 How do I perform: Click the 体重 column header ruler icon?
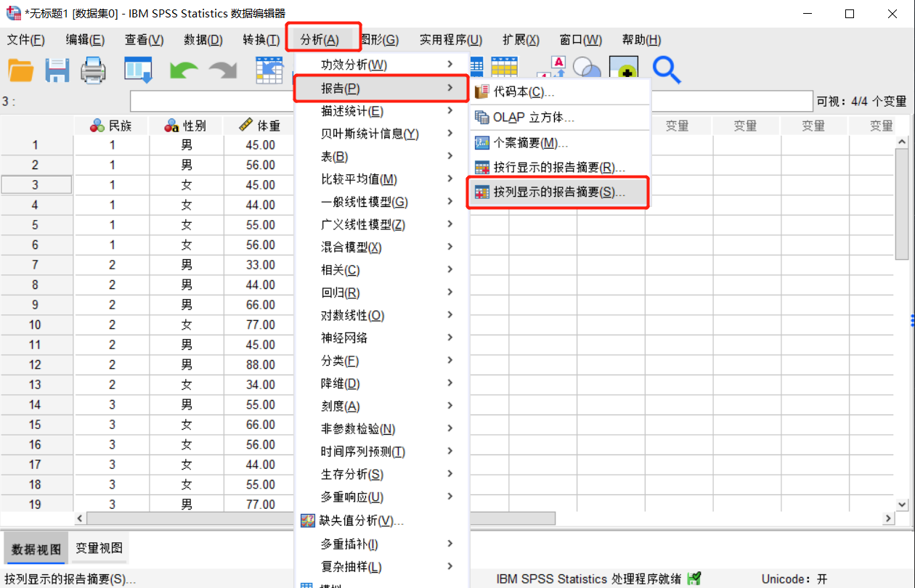point(245,126)
